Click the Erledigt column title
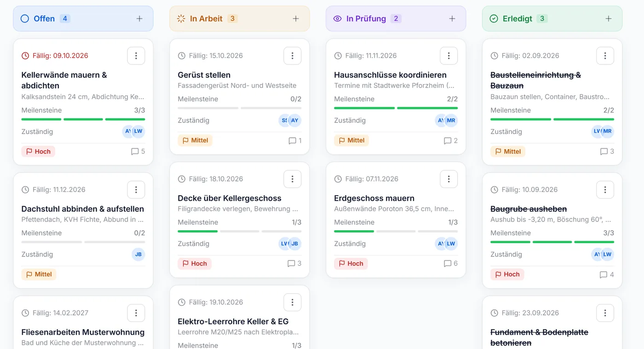 coord(517,19)
